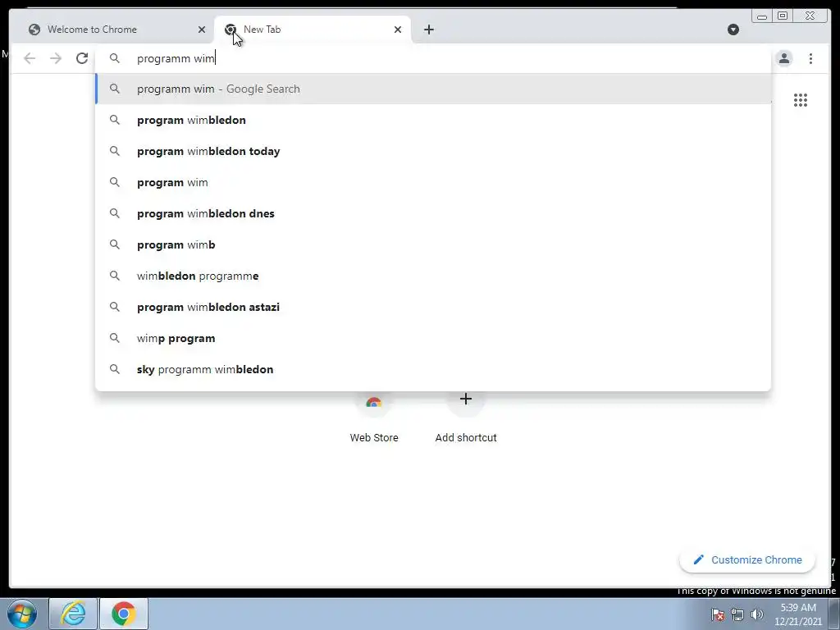Viewport: 840px width, 630px height.
Task: Click the address bar text field
Action: [434, 58]
